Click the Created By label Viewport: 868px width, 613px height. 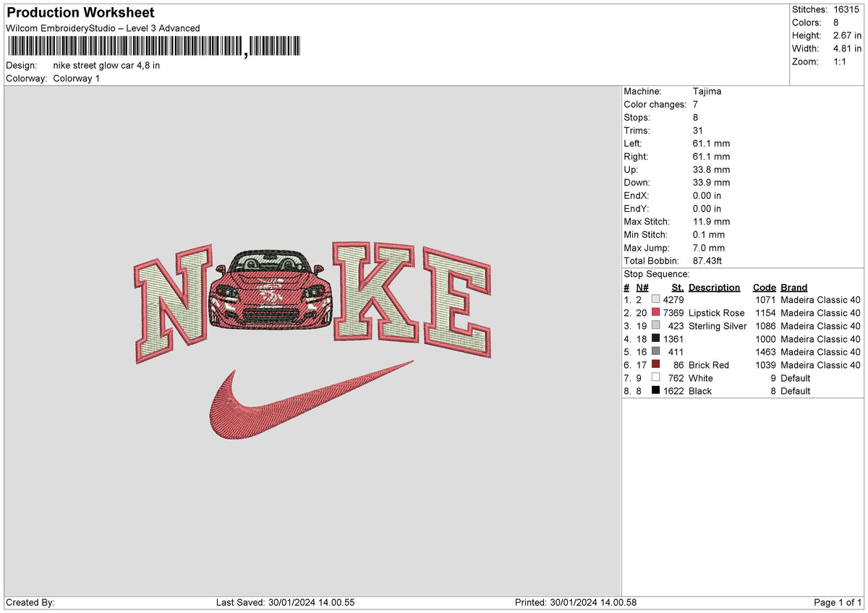tap(30, 603)
